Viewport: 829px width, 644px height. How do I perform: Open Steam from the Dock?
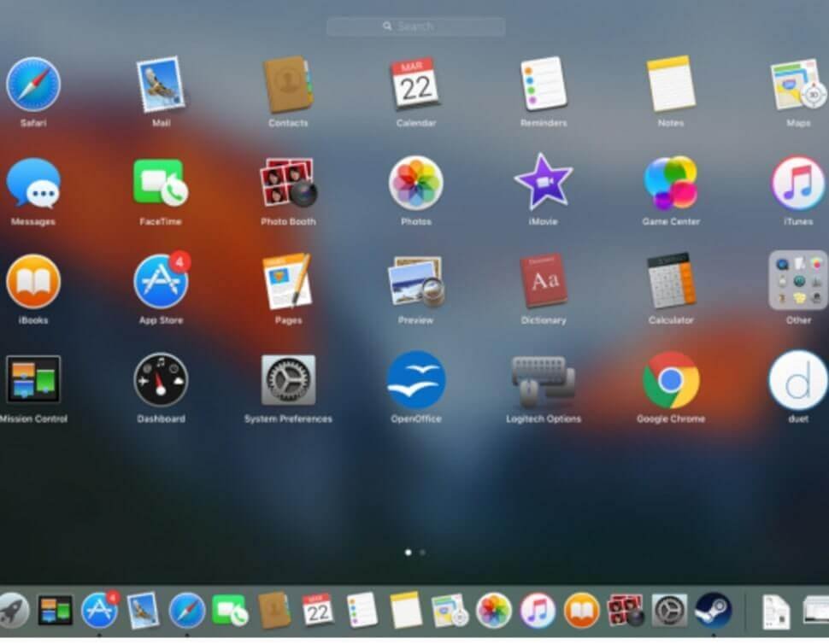pyautogui.click(x=714, y=611)
